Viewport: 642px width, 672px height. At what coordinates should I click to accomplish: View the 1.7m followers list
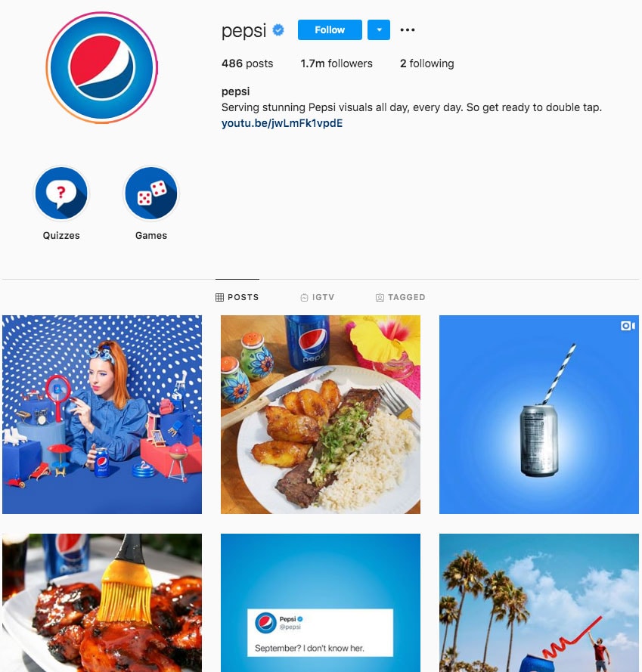coord(337,63)
